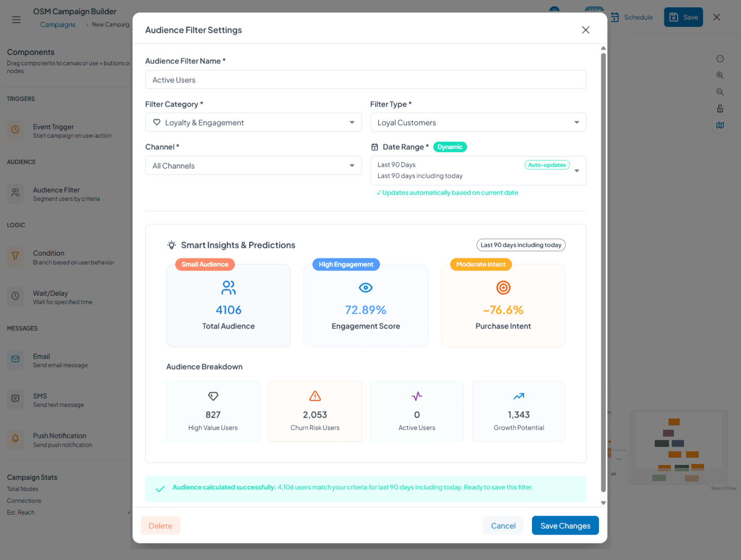The width and height of the screenshot is (741, 560).
Task: Open the Filter Type Loyal Customers dropdown
Action: pyautogui.click(x=479, y=122)
